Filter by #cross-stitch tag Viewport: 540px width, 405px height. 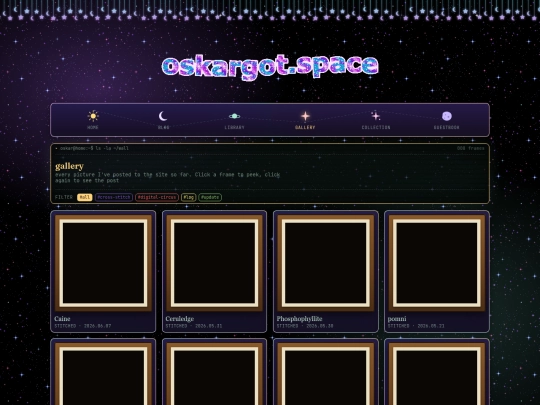114,197
